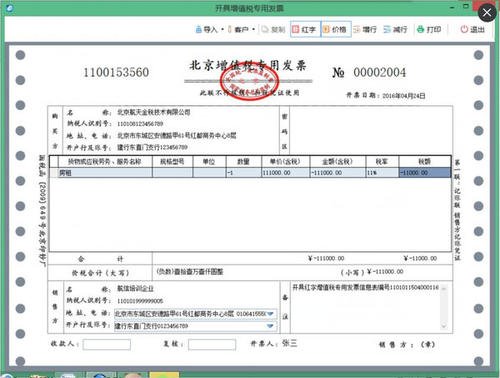Screen dimensions: 500x378
Task: Click the 导入 (Import) toolbar button
Action: [x=207, y=30]
